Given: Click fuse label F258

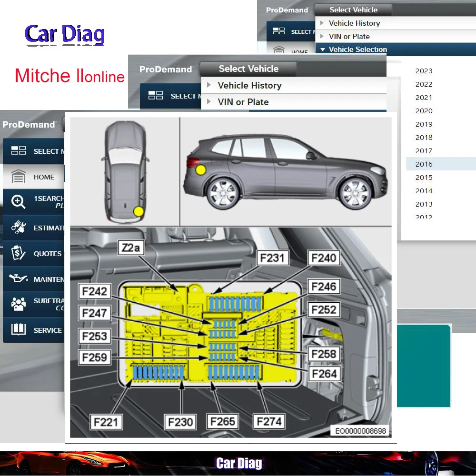Looking at the screenshot, I should tap(324, 354).
